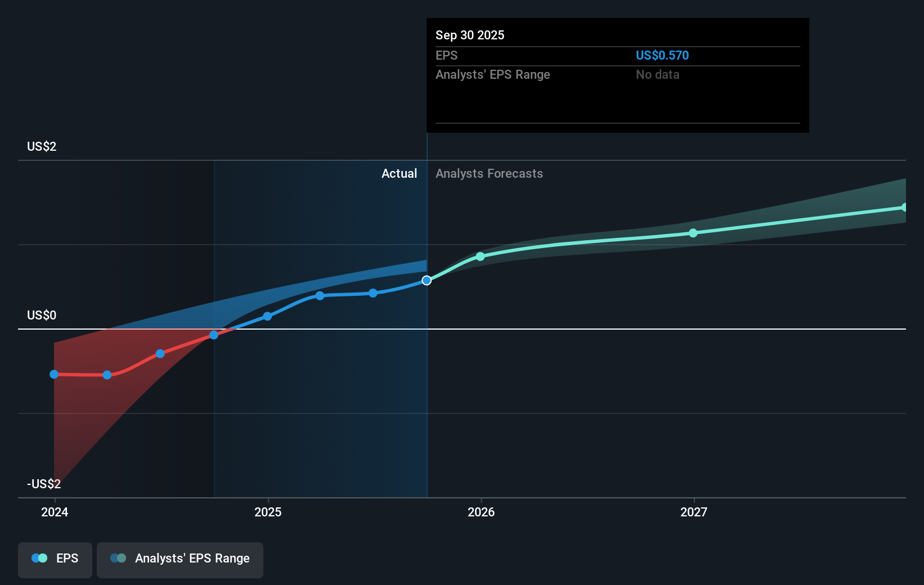Click the blue data point crossing US$0
Image resolution: width=924 pixels, height=585 pixels.
[213, 335]
